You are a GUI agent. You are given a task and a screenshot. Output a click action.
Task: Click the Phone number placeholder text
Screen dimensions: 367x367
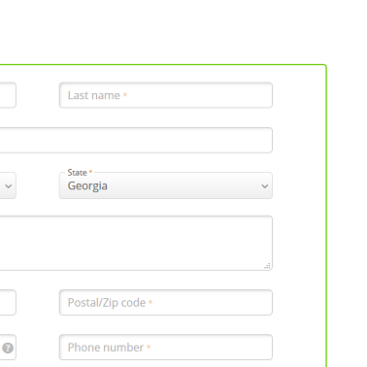[106, 347]
